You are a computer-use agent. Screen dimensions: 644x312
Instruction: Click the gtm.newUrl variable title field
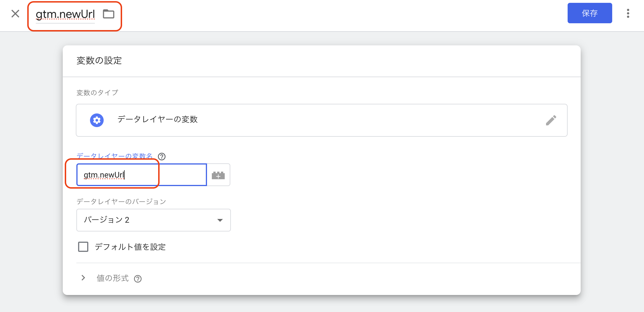pos(65,14)
